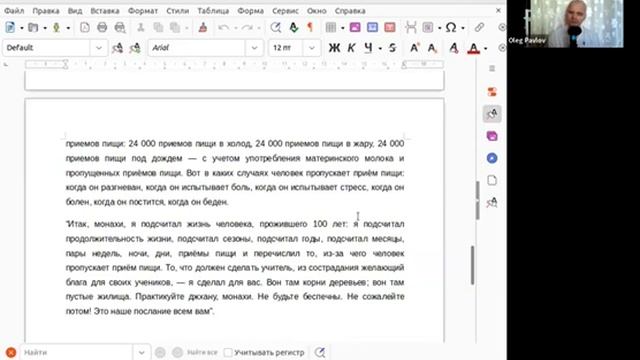The width and height of the screenshot is (640, 360).
Task: Open the Вставка menu
Action: pos(105,11)
